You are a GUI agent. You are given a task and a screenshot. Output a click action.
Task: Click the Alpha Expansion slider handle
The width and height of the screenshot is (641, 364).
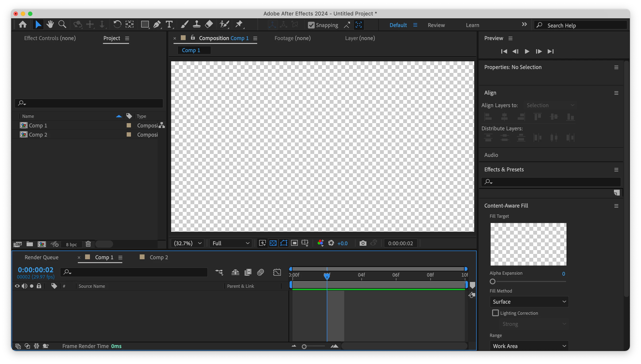492,281
